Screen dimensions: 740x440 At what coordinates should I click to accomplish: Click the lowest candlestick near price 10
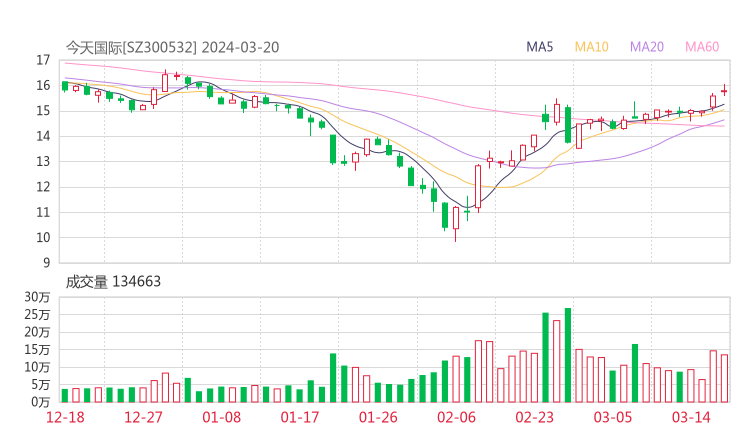click(x=455, y=224)
